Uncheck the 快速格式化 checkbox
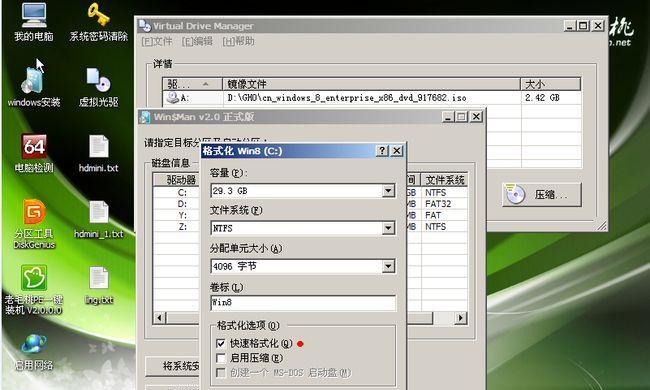The height and width of the screenshot is (390, 650). coord(221,344)
